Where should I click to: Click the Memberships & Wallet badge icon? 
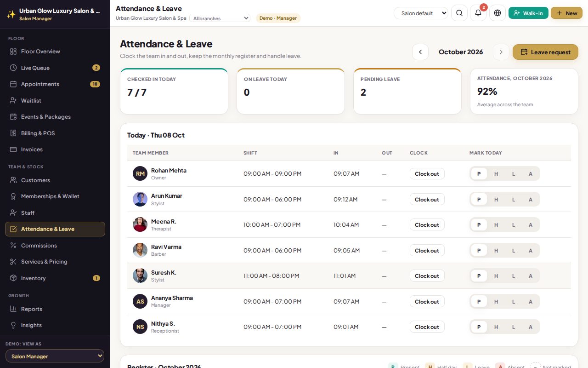(x=13, y=196)
